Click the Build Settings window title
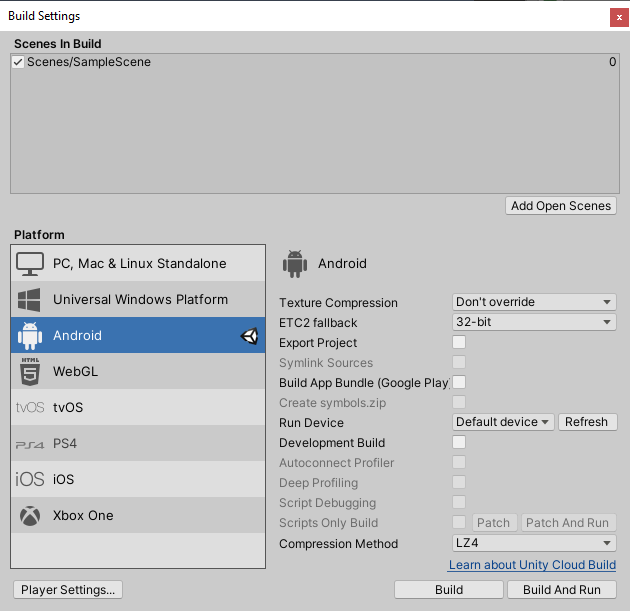 click(x=44, y=16)
